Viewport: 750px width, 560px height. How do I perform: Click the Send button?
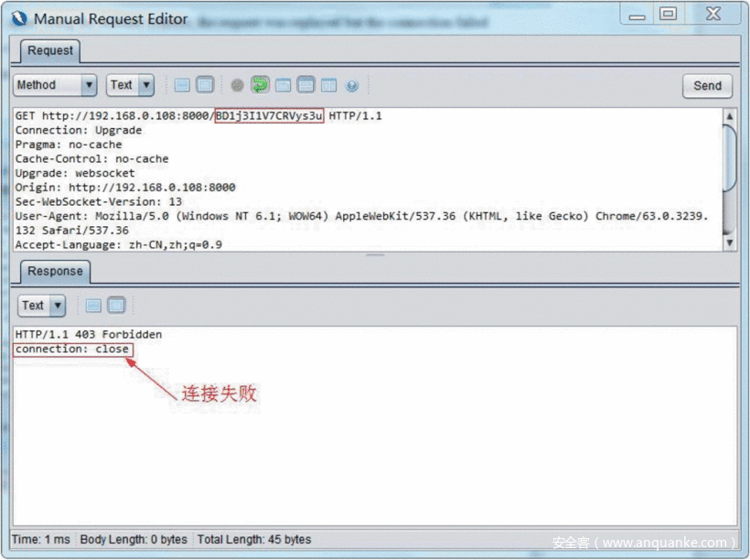(x=707, y=86)
